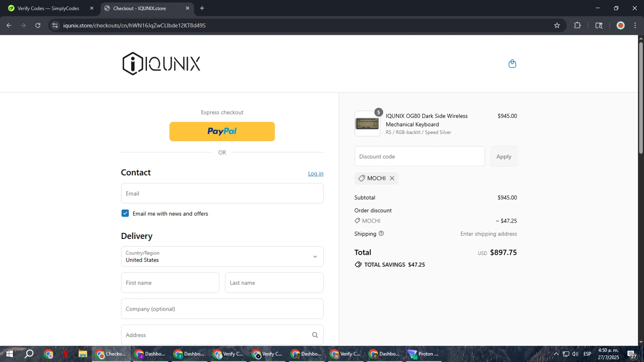Open the clock showing 4:50 a. m.
Viewport: 644px width, 362px height.
(608, 354)
